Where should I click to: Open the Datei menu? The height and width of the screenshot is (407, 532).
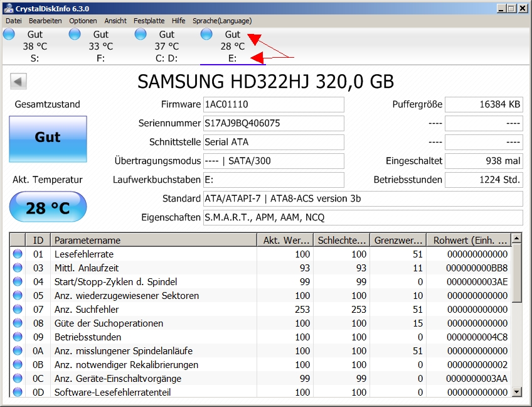point(14,21)
